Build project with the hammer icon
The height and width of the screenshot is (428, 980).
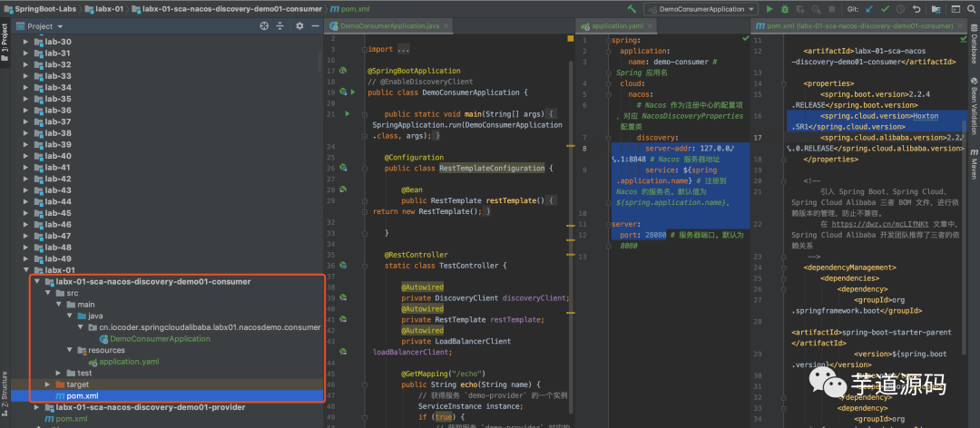(x=632, y=9)
